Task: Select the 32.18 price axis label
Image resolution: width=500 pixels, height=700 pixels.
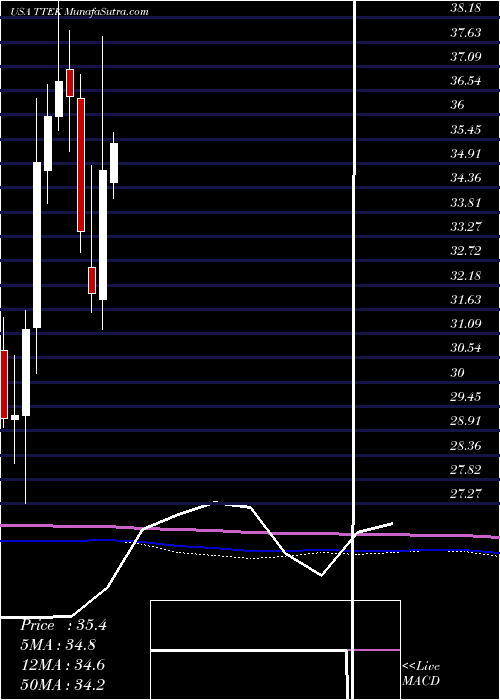Action: tap(466, 276)
